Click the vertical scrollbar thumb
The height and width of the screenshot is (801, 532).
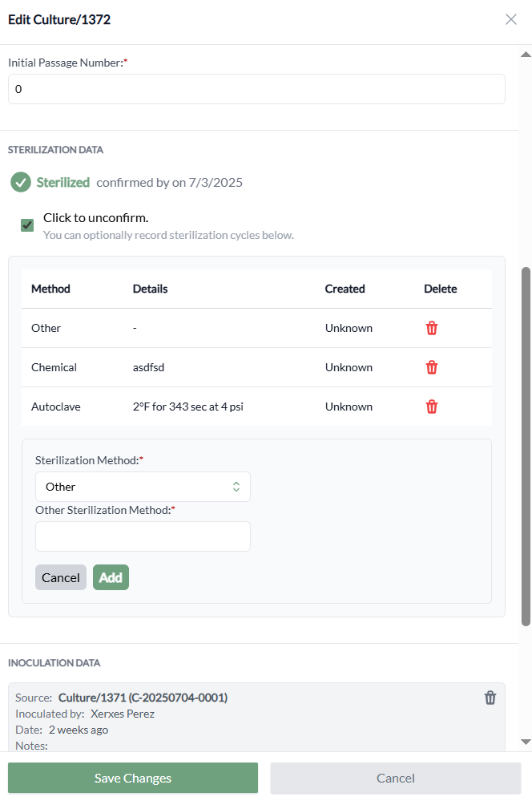(526, 445)
